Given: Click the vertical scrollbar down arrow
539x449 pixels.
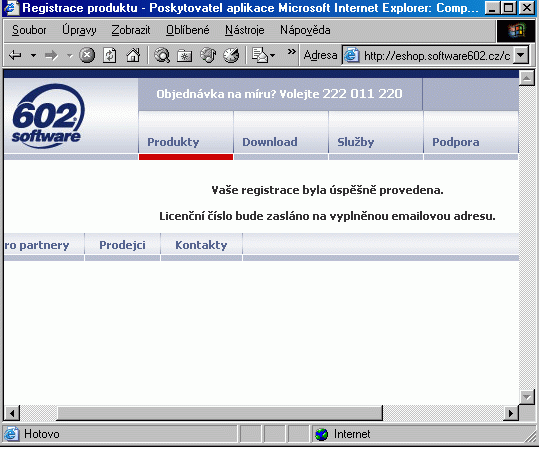Looking at the screenshot, I should (x=527, y=397).
